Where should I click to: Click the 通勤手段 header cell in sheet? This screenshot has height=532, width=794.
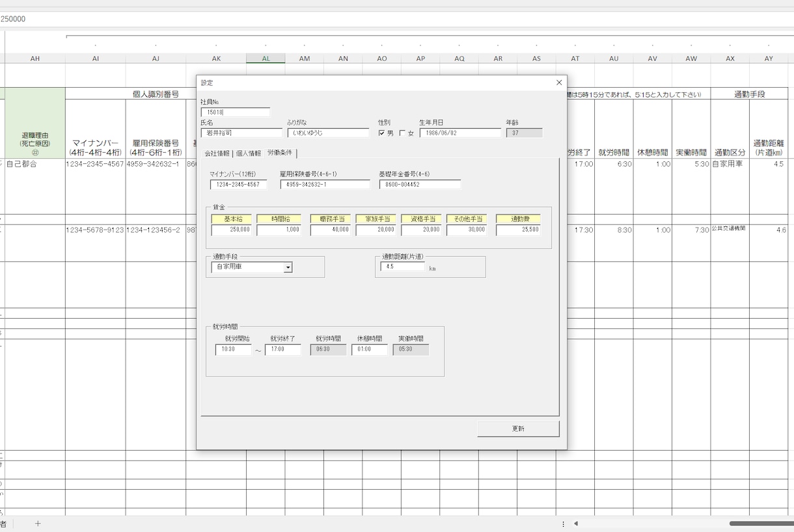749,94
